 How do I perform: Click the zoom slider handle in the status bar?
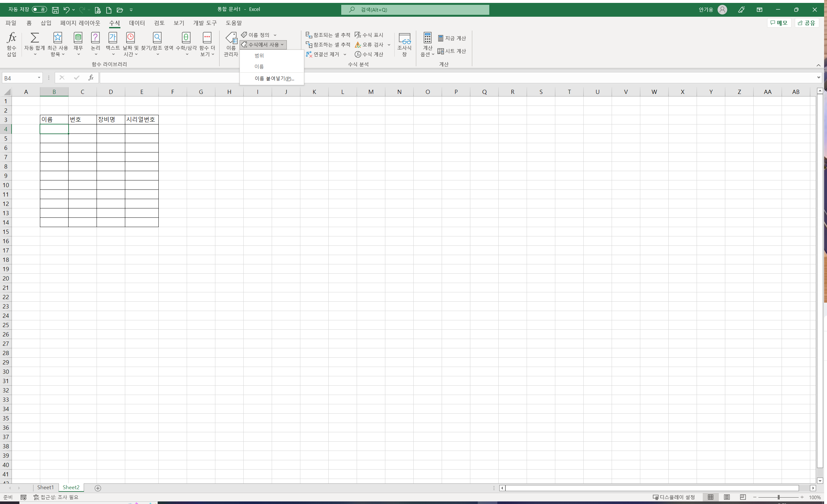click(x=778, y=497)
